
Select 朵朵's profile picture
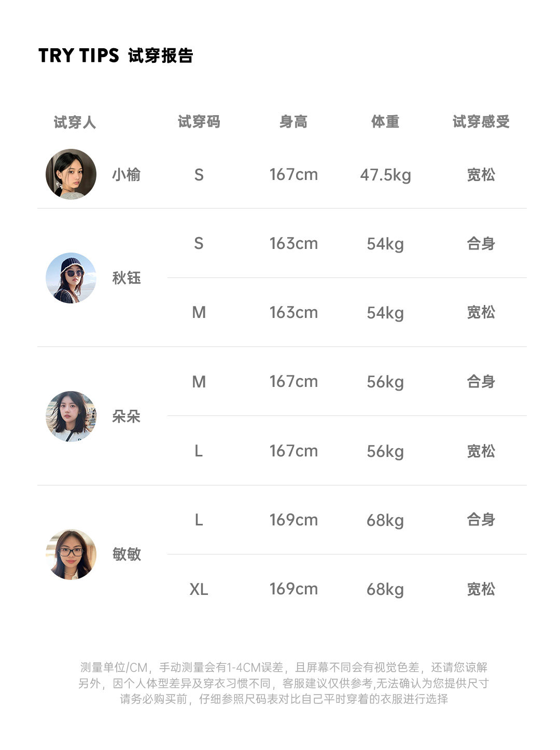(x=71, y=416)
